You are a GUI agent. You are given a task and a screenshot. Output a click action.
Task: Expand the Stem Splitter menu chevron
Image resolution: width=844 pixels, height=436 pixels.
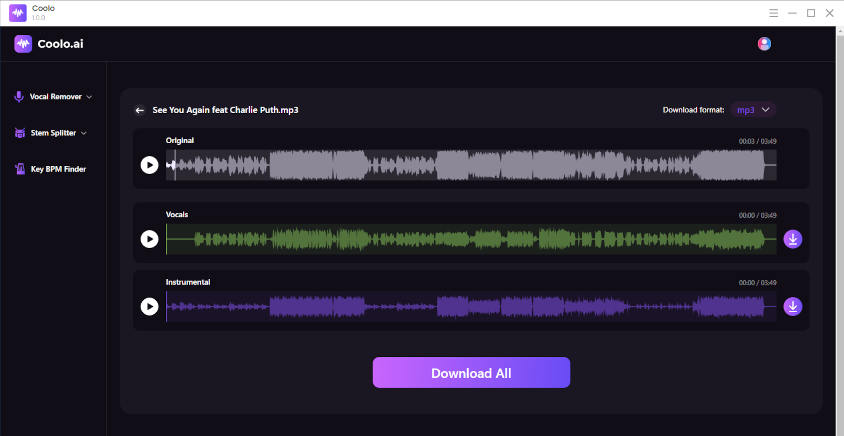tap(84, 133)
